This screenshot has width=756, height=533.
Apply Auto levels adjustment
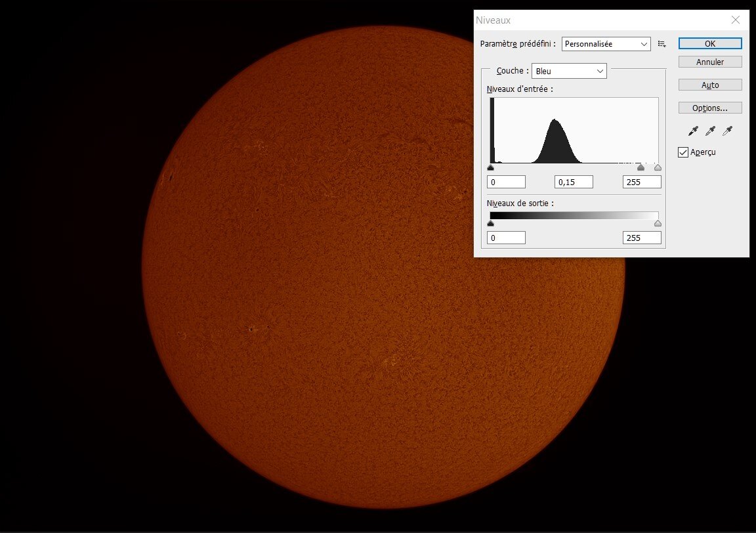pyautogui.click(x=709, y=85)
